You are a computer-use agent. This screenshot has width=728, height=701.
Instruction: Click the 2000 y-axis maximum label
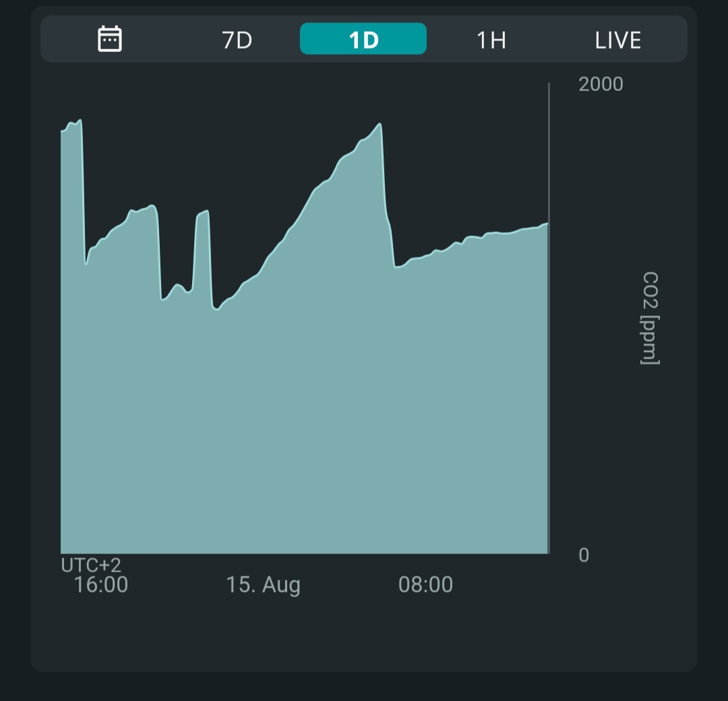(x=601, y=84)
